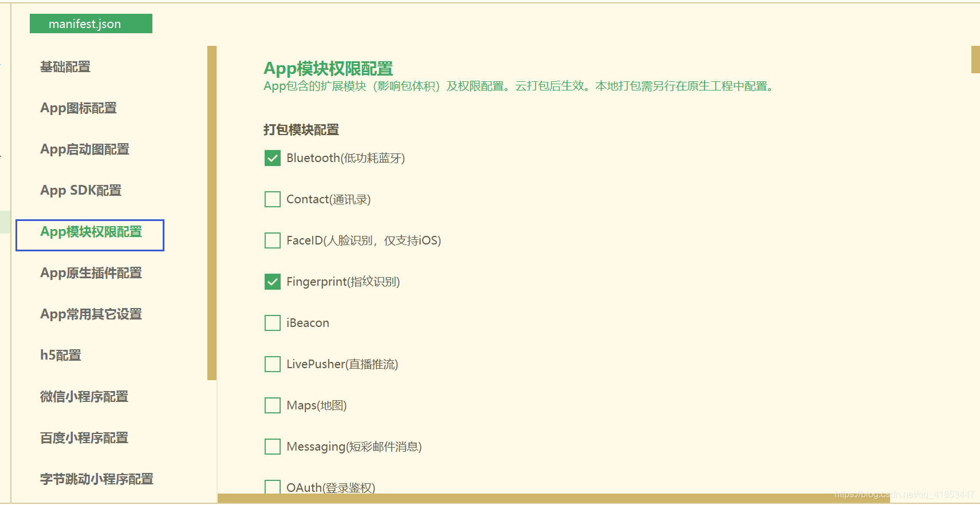Click the right-side page scrollbar thumb

coord(975,60)
